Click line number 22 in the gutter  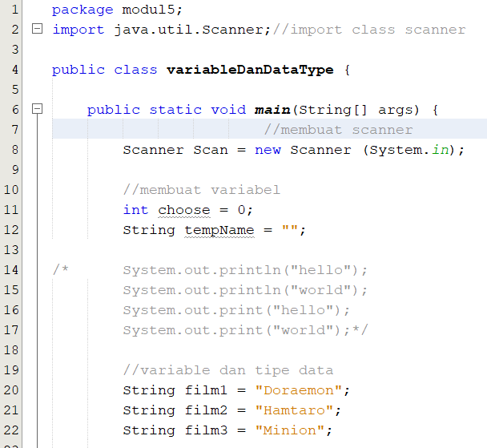point(11,430)
